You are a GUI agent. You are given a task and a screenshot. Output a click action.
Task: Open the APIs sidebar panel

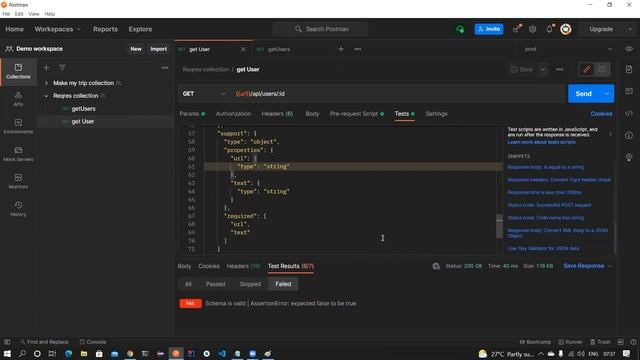18,98
